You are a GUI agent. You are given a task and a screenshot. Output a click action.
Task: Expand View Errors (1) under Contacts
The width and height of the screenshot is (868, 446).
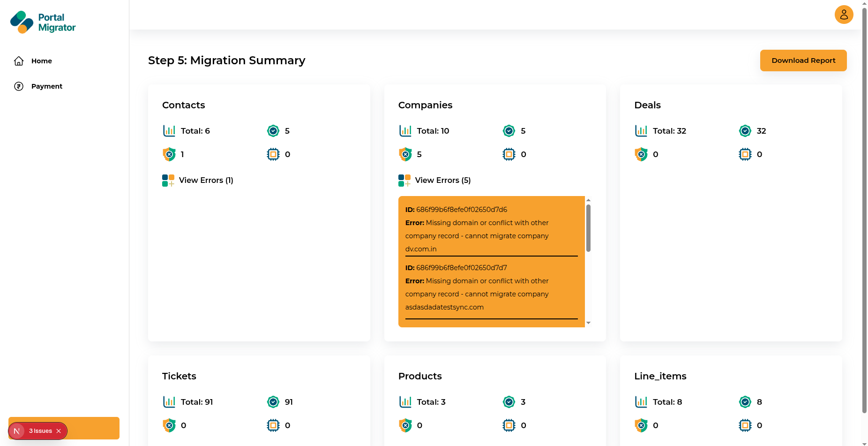pos(205,180)
